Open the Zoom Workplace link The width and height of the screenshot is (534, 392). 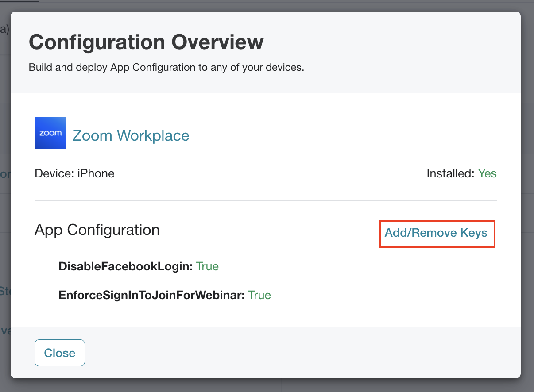pos(131,135)
